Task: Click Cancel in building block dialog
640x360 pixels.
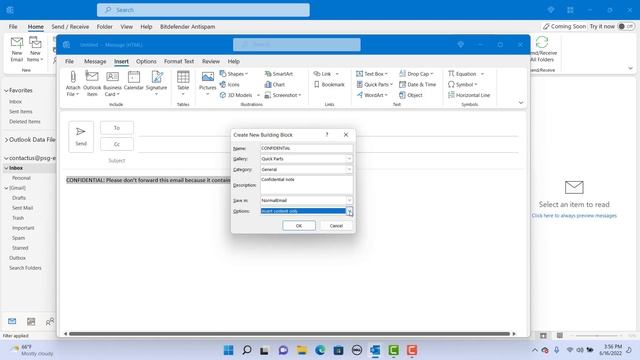Action: point(336,226)
